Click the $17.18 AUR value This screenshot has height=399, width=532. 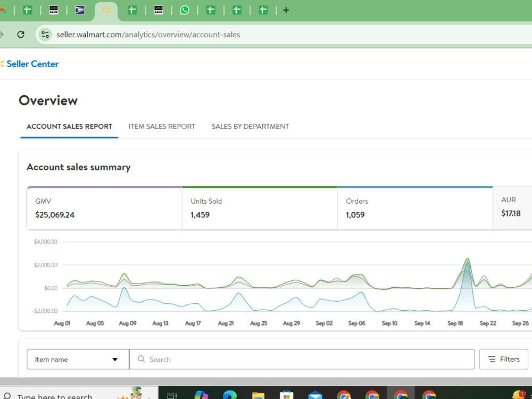511,213
